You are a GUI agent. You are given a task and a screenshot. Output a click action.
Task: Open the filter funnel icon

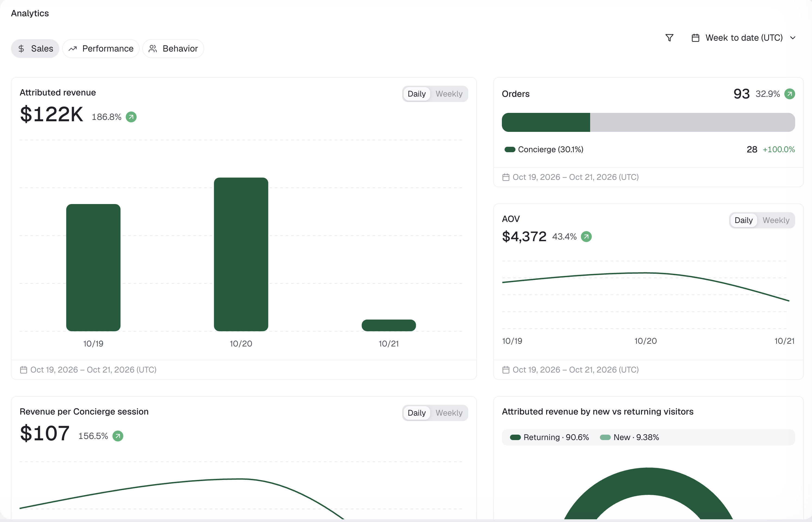click(x=669, y=38)
